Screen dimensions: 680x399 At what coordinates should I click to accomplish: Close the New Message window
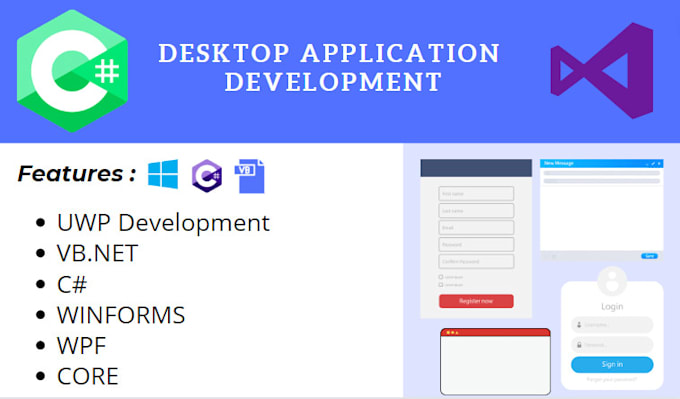pyautogui.click(x=659, y=164)
